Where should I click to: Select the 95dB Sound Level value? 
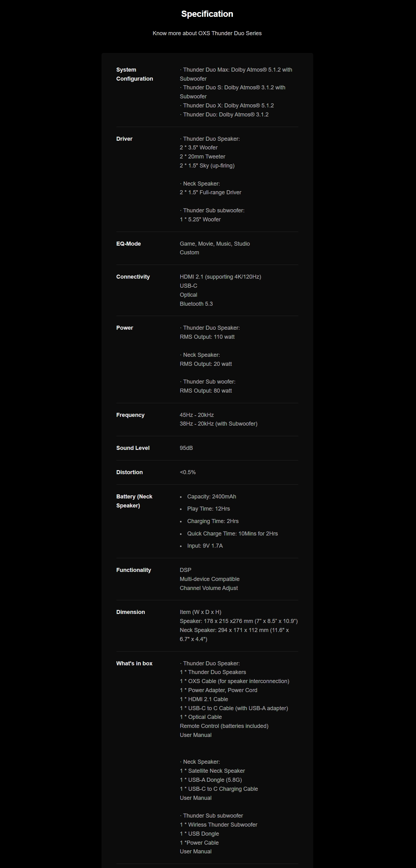186,448
